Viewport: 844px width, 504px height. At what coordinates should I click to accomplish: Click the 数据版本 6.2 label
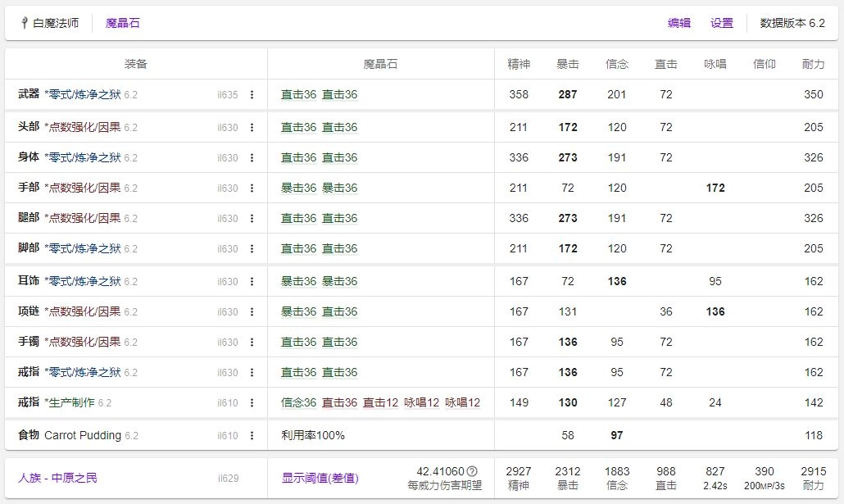[x=792, y=23]
